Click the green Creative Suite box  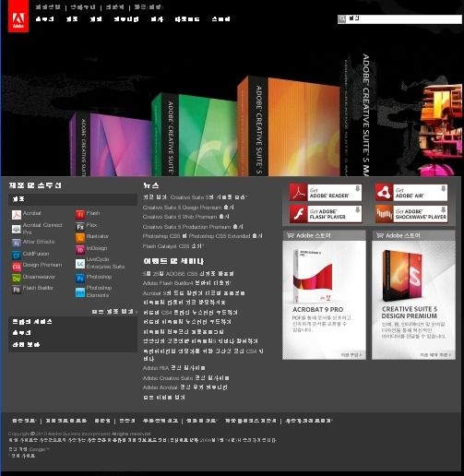(195, 135)
